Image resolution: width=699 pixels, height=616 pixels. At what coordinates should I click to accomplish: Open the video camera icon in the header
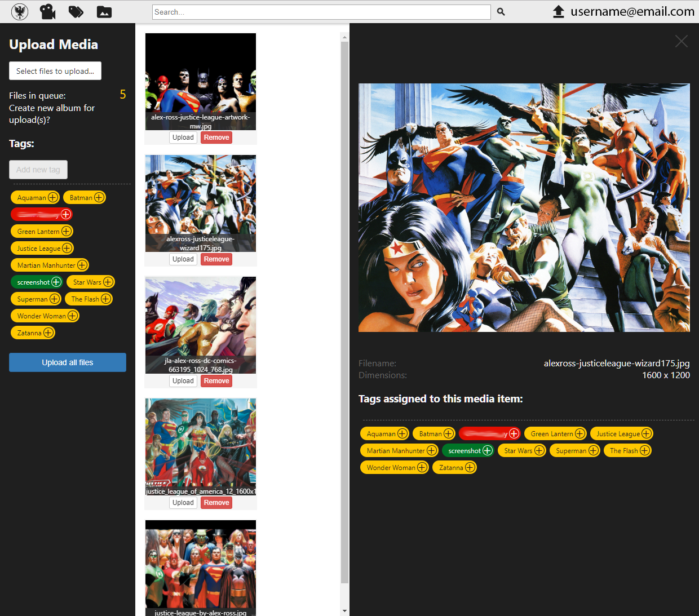[x=48, y=12]
